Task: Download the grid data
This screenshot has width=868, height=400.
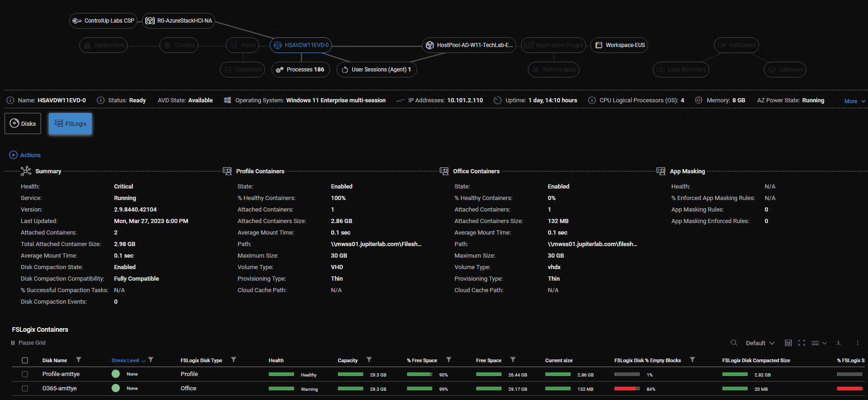Action: (x=838, y=343)
